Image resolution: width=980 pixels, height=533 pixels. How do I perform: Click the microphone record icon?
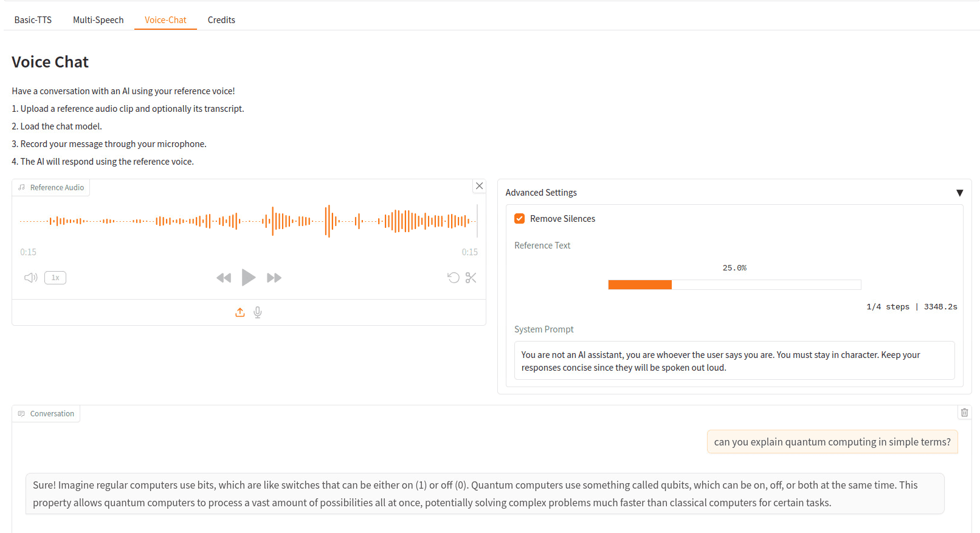pyautogui.click(x=258, y=312)
